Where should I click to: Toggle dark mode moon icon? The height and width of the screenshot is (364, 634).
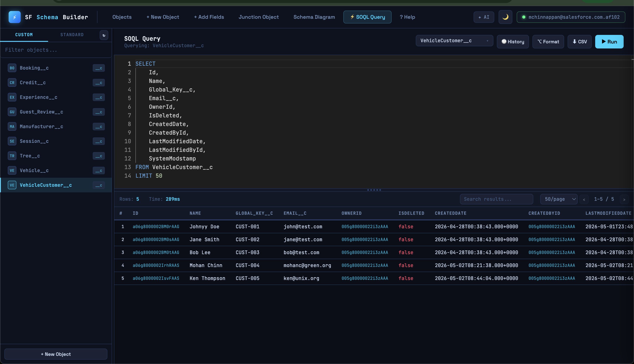click(505, 17)
